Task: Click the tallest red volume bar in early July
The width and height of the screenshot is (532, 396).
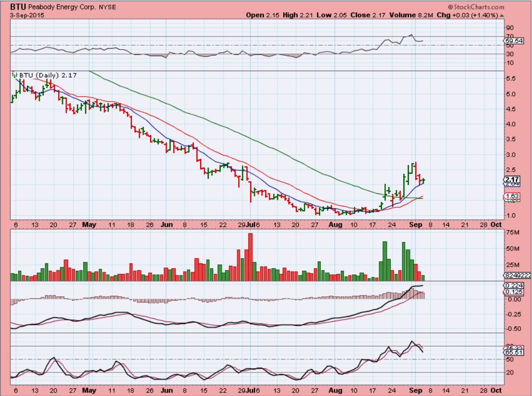Action: [250, 257]
